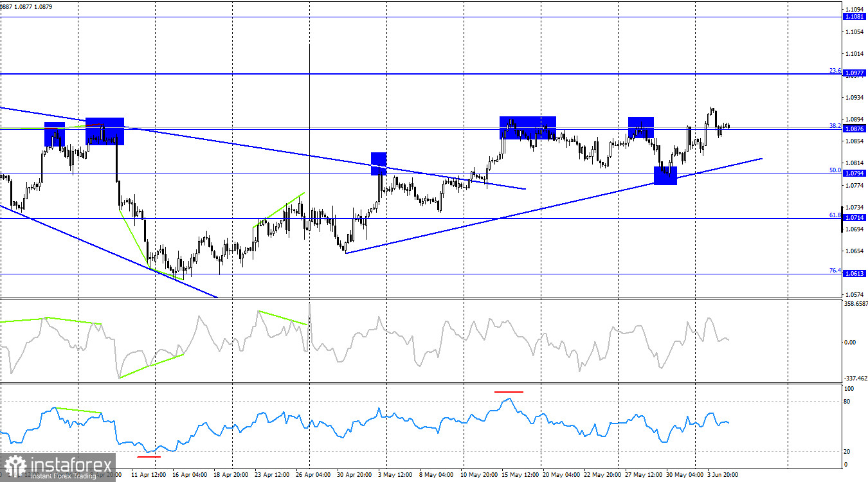Select the 76.4 Fibonacci level label

tap(835, 271)
